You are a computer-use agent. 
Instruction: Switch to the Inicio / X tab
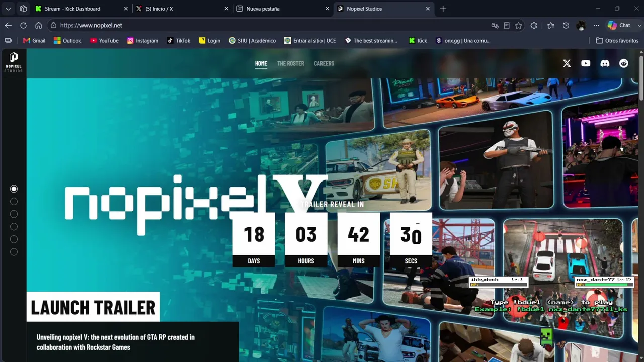pyautogui.click(x=182, y=9)
